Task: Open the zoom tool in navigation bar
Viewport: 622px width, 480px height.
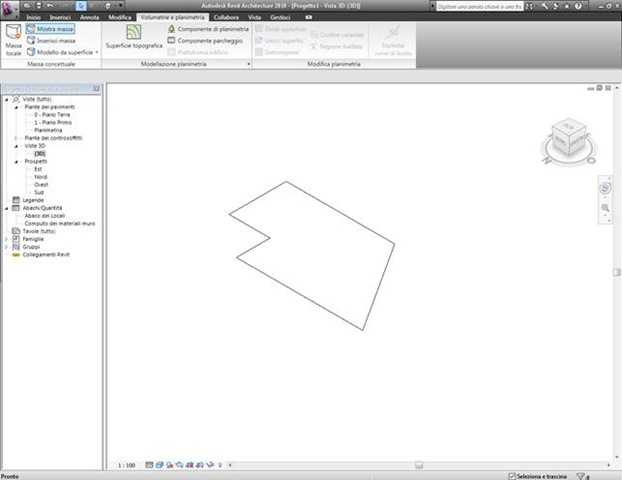Action: click(x=605, y=208)
